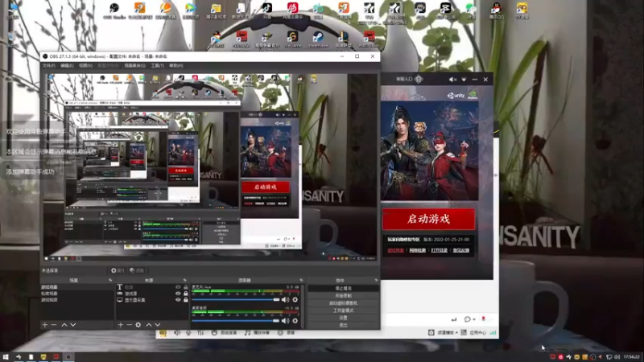This screenshot has width=644, height=362.
Task: Open the Steam desktop shortcut
Action: click(318, 39)
